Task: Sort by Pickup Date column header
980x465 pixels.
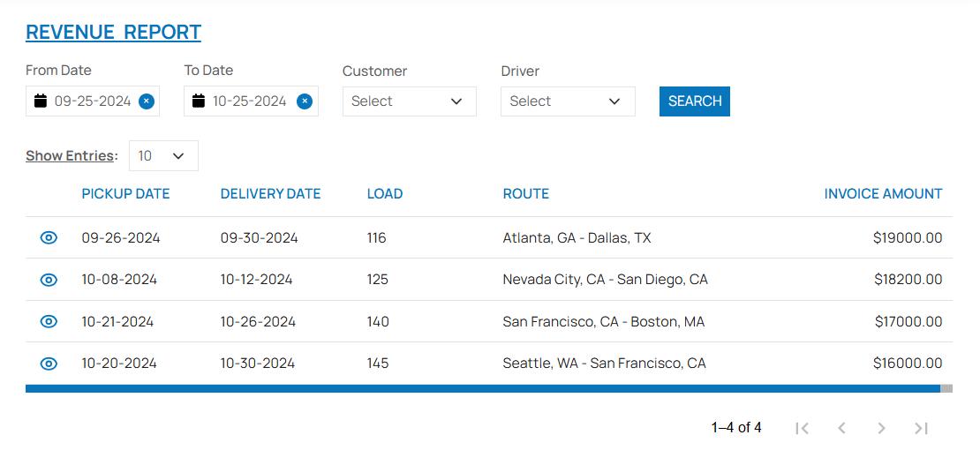Action: coord(125,194)
